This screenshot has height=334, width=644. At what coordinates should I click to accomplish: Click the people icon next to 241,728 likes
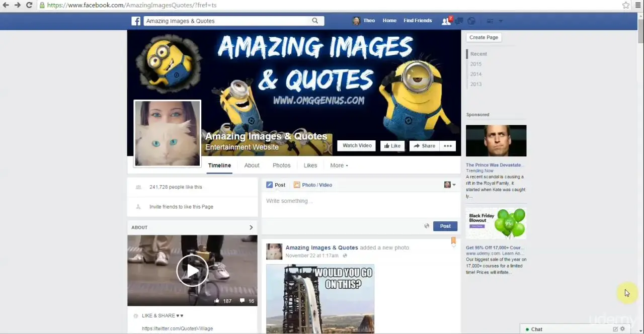(138, 187)
